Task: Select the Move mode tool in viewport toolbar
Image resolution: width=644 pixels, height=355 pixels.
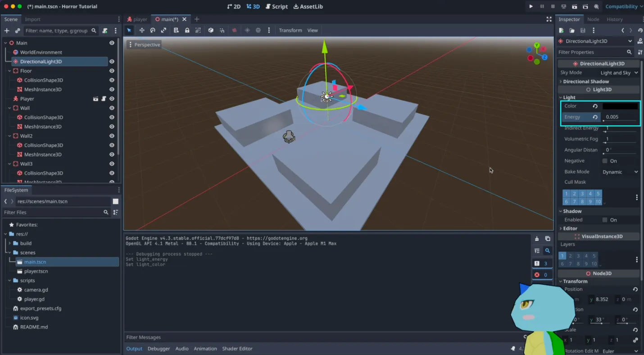Action: (141, 30)
